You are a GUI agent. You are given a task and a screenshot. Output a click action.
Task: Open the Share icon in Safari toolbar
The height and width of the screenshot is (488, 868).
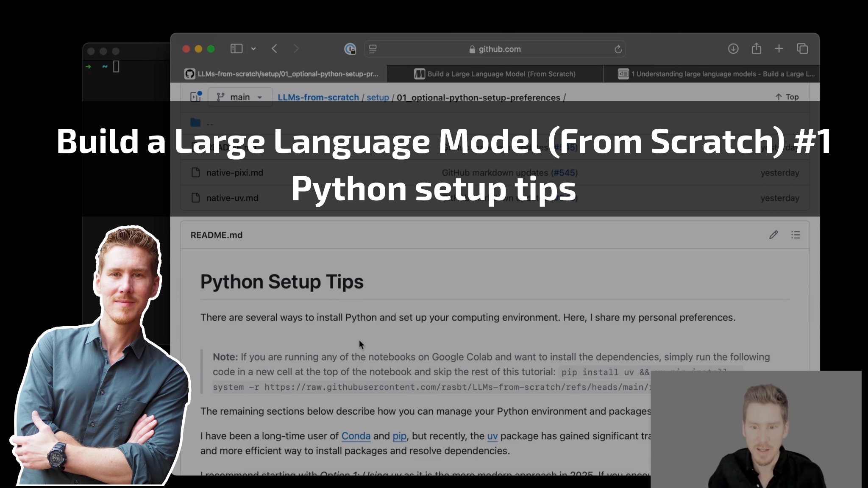[757, 48]
